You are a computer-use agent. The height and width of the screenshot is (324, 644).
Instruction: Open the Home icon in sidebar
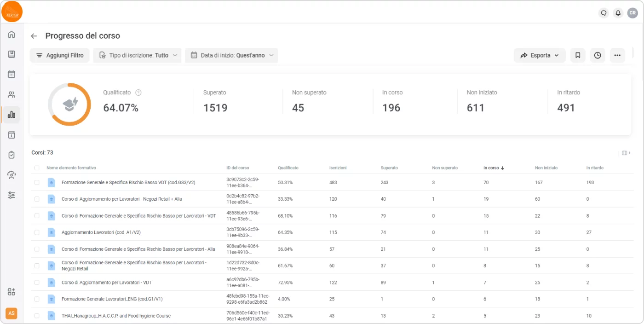pos(11,35)
